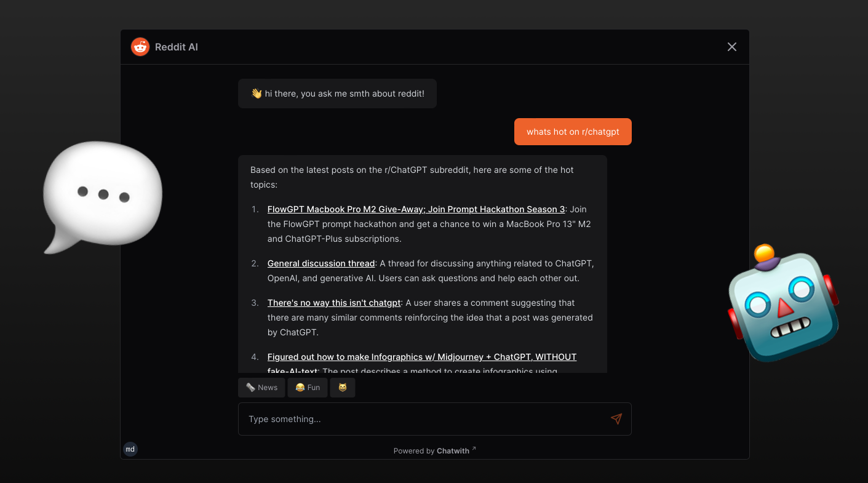Open the General discussion thread link
Screen dimensions: 868x483
321,263
